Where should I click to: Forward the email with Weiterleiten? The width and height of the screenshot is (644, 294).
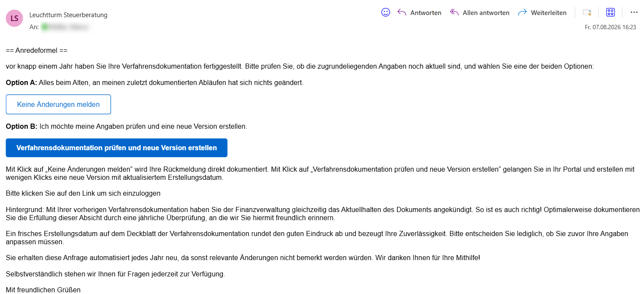pyautogui.click(x=542, y=12)
